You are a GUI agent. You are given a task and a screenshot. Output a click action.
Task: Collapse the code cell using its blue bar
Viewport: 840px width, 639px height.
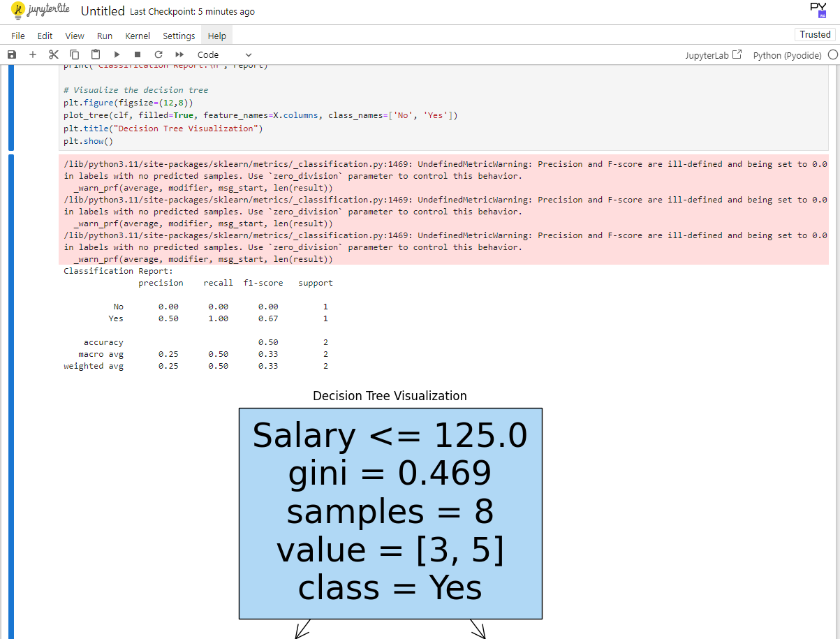point(11,105)
